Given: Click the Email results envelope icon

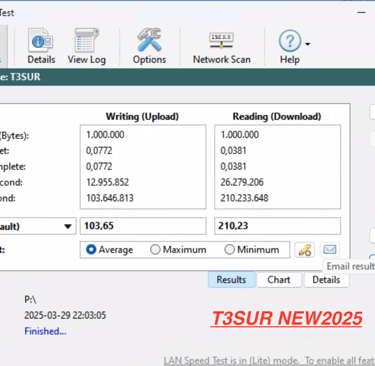Looking at the screenshot, I should (330, 249).
